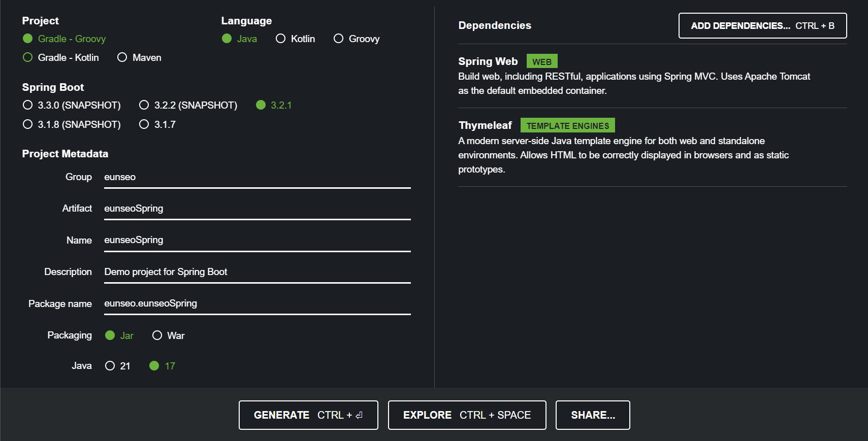Click the Artifact label
Screen dimensions: 868x441
[x=77, y=209]
